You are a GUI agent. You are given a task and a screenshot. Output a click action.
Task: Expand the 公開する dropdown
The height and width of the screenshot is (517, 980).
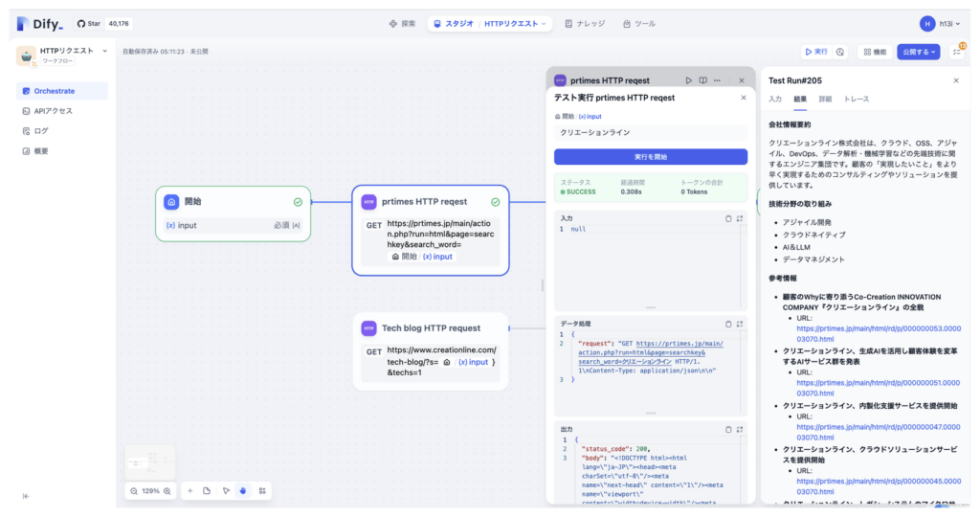(918, 52)
